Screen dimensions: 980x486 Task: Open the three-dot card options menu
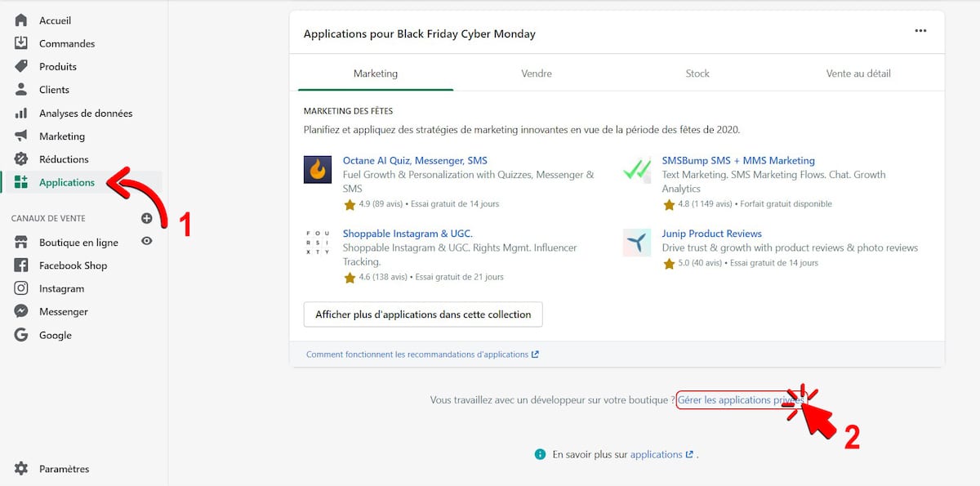coord(920,31)
